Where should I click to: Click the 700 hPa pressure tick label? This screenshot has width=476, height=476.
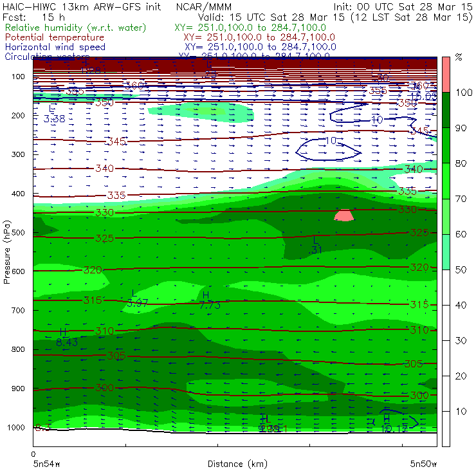click(18, 310)
